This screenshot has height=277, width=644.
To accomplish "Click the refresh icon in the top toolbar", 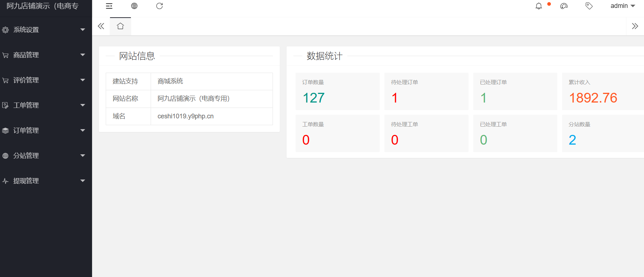I will click(x=159, y=6).
